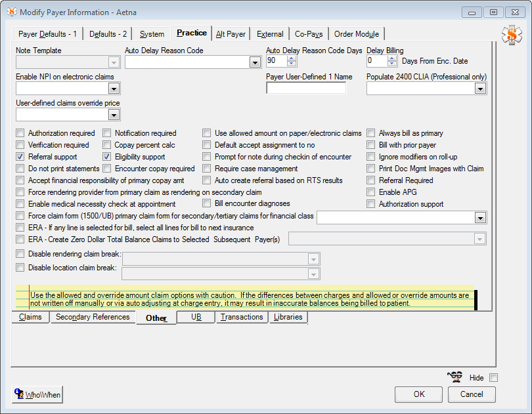Open Note Template dropdown
Image resolution: width=532 pixels, height=414 pixels.
[114, 62]
